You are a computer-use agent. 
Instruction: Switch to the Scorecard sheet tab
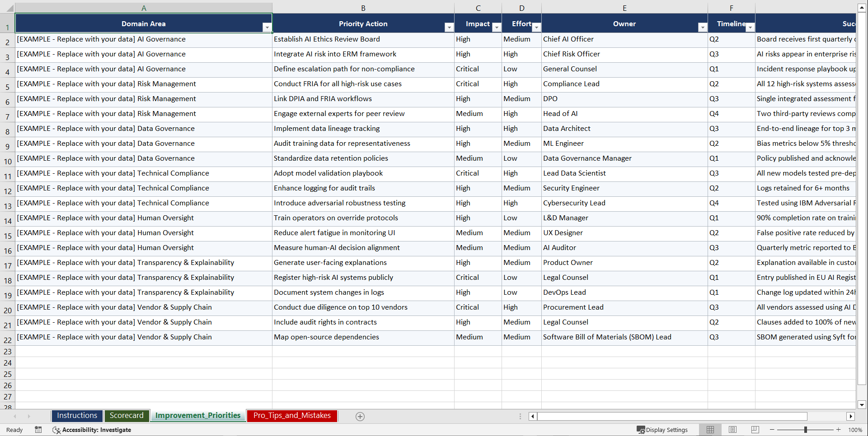(x=127, y=416)
